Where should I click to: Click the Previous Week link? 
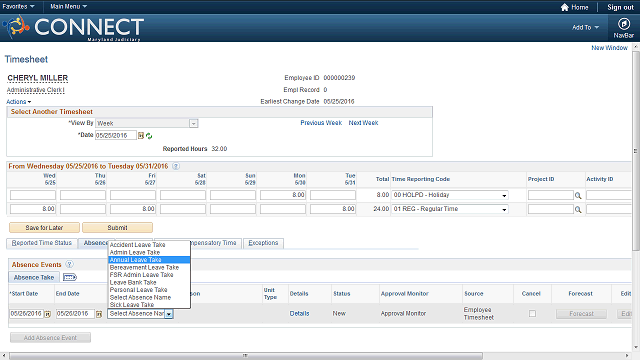[x=321, y=123]
